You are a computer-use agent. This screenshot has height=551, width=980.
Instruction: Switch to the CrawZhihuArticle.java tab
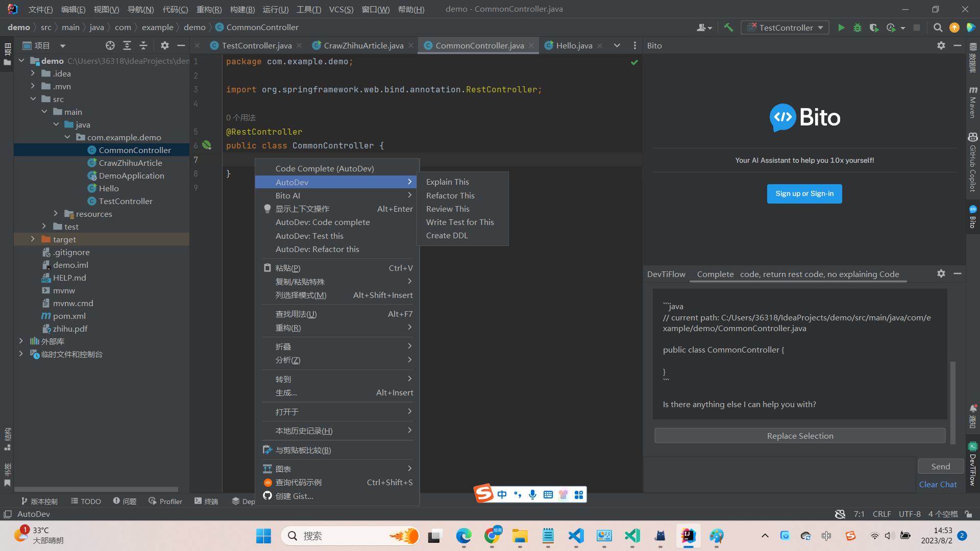point(363,45)
